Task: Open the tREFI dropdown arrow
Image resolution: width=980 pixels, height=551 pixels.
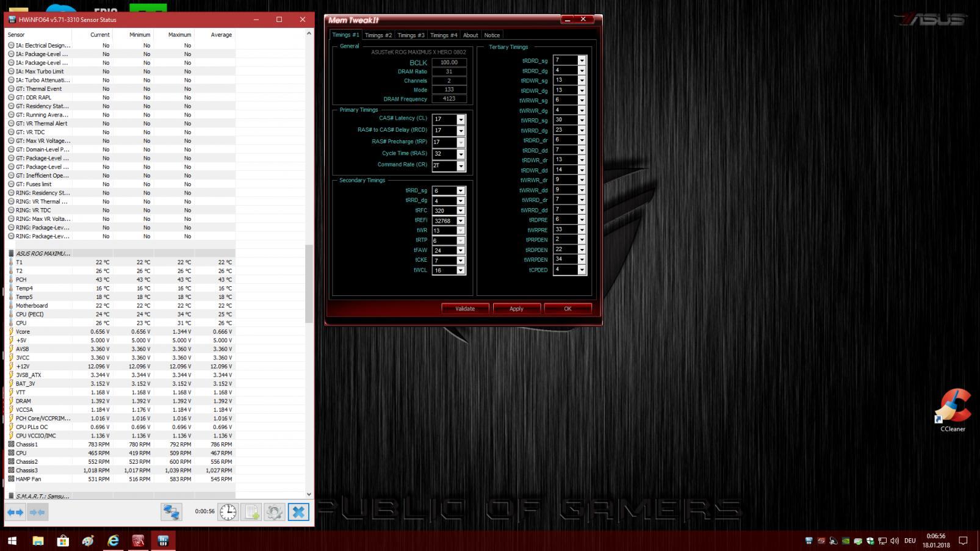Action: point(461,221)
